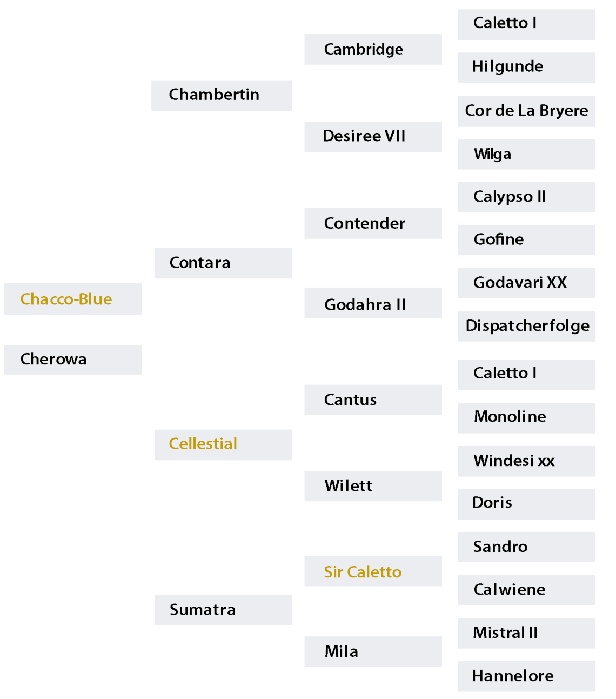Click the Windesi xx entry
The height and width of the screenshot is (699, 616).
tap(514, 461)
